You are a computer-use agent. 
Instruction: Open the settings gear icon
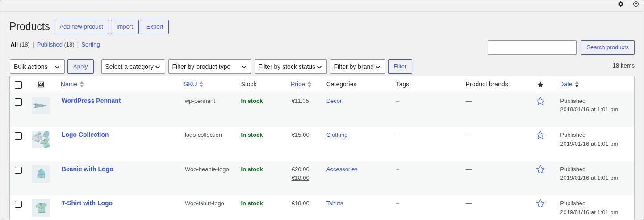coord(621,4)
